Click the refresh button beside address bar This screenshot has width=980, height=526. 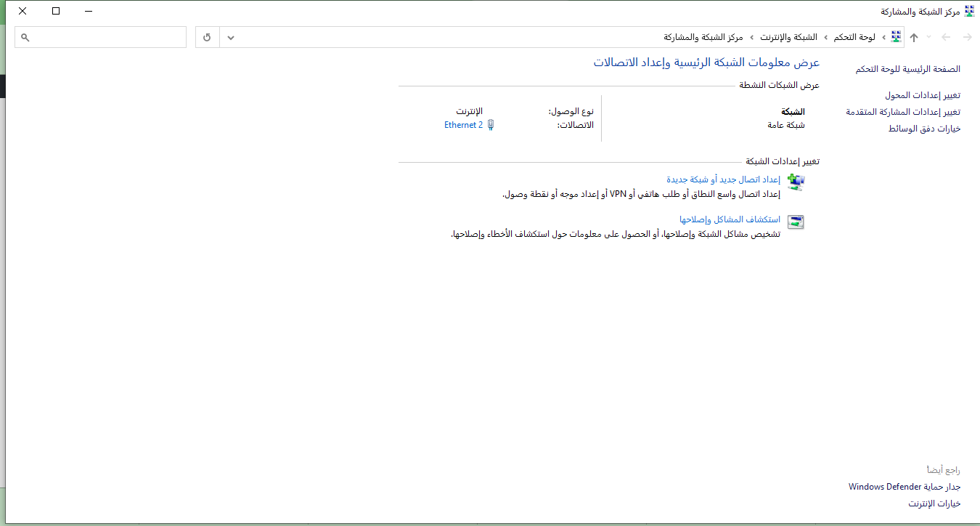click(208, 37)
